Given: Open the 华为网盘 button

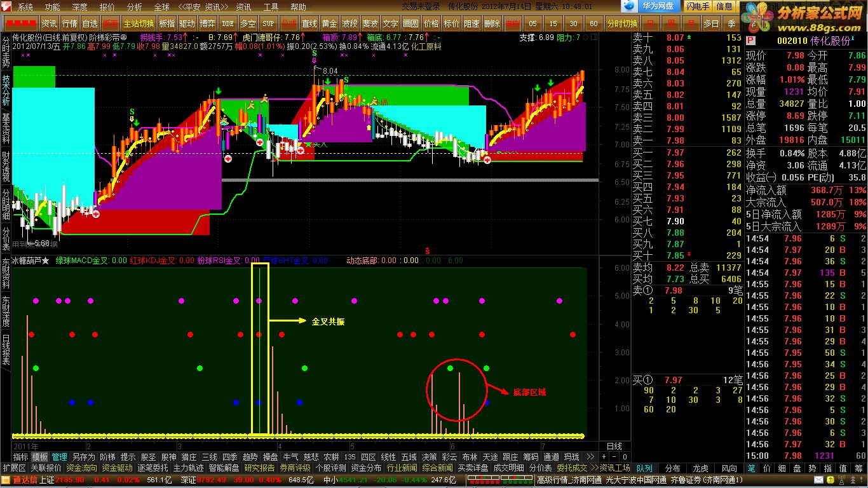Looking at the screenshot, I should pos(660,6).
